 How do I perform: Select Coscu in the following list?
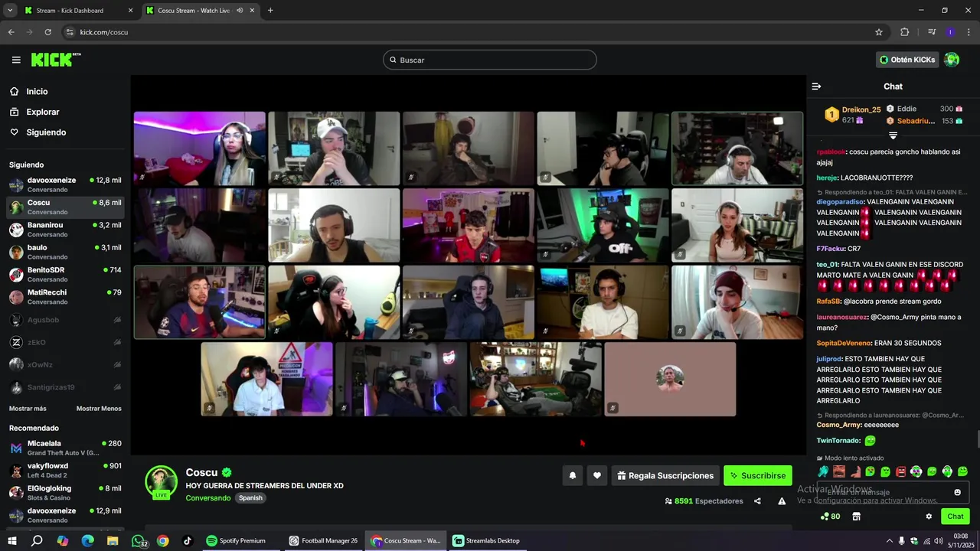pyautogui.click(x=65, y=207)
